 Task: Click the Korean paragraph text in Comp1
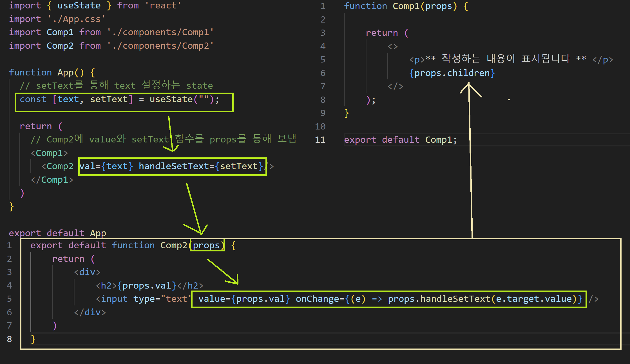(x=506, y=59)
